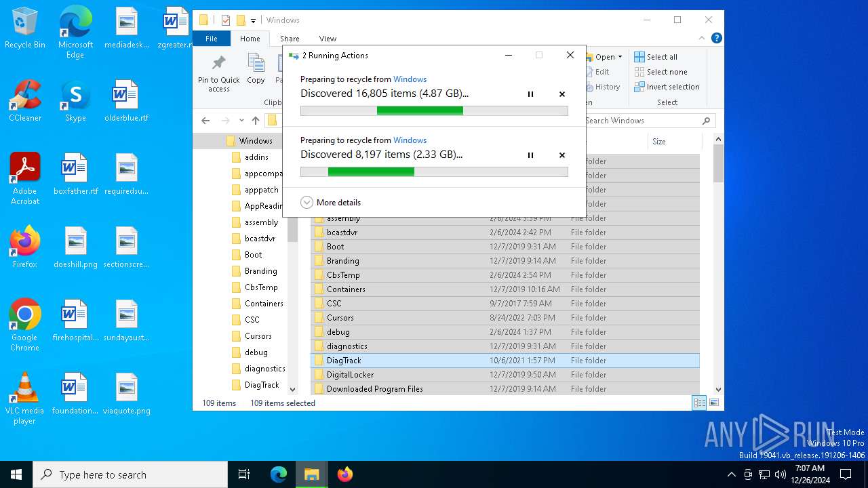This screenshot has height=488, width=868.
Task: Click the taskbar search box
Action: coord(130,474)
